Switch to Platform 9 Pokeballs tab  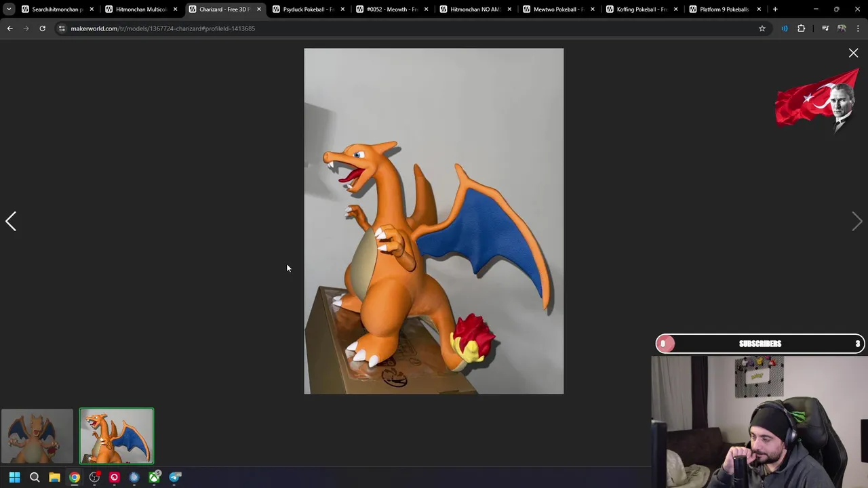725,9
